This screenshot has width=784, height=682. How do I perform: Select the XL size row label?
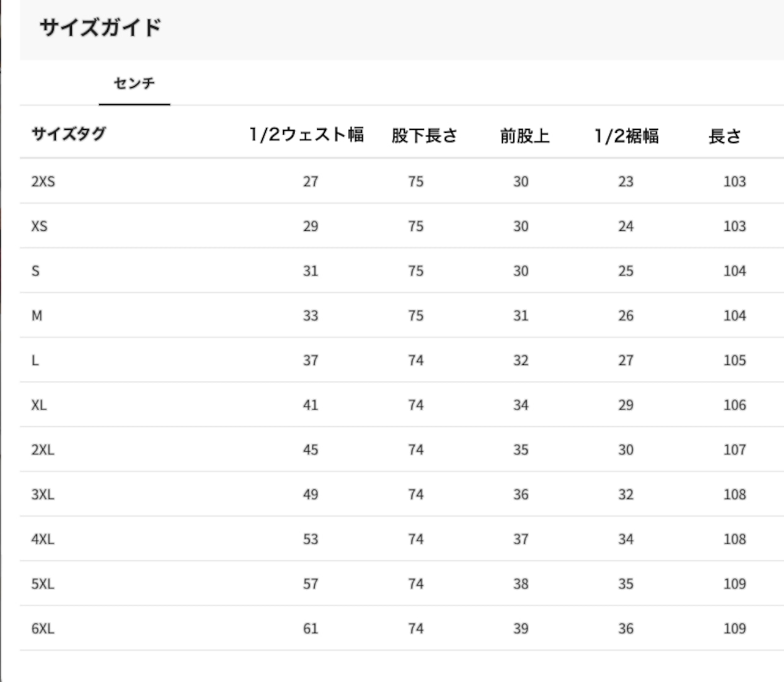pyautogui.click(x=39, y=405)
